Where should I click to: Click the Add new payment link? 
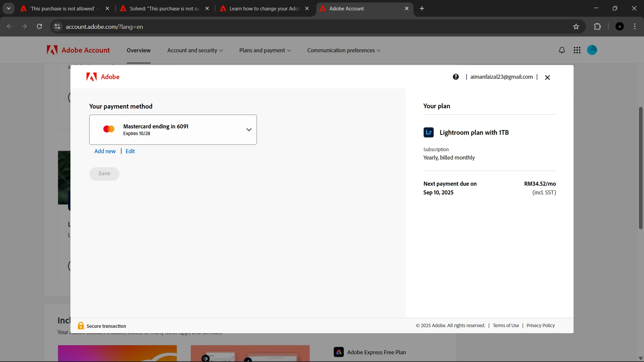[x=105, y=151]
